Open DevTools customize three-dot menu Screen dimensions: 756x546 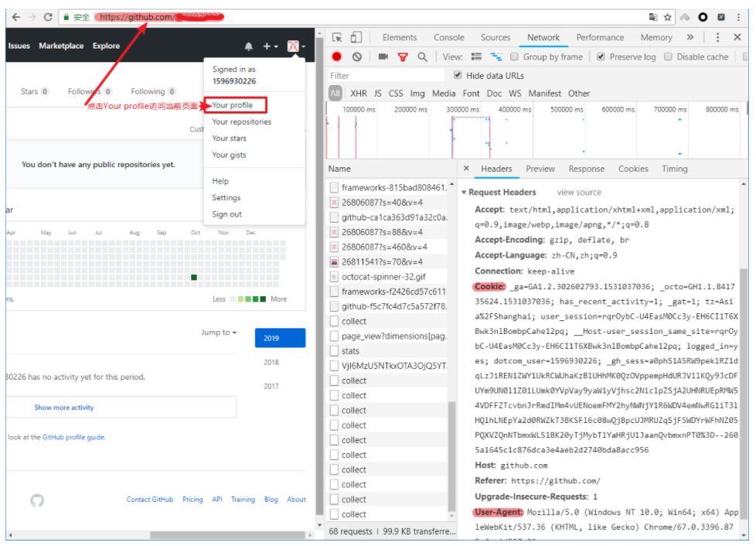pos(717,38)
